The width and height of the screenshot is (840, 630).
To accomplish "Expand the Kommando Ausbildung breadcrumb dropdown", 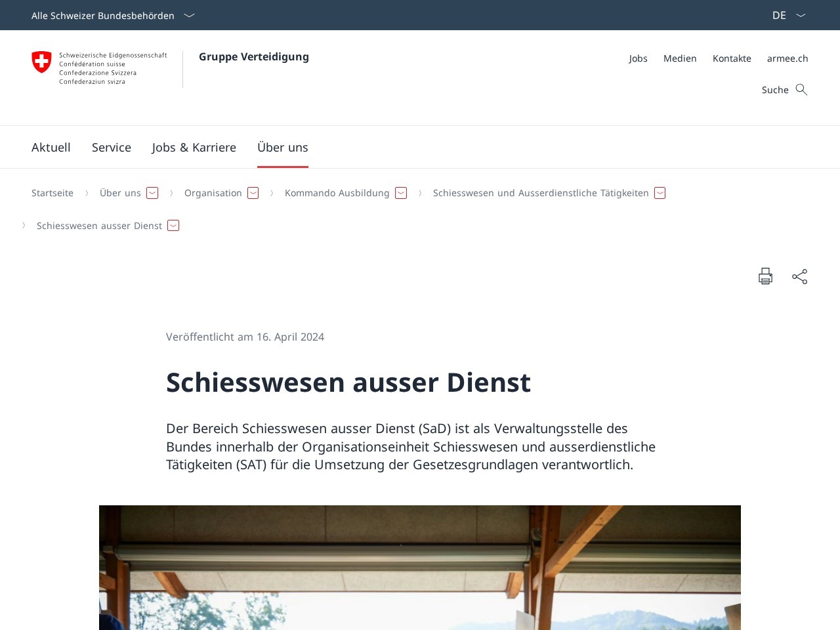I will point(401,193).
